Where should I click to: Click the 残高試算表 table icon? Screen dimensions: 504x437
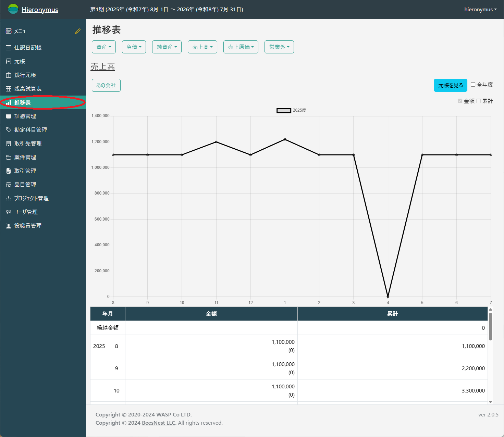point(9,89)
